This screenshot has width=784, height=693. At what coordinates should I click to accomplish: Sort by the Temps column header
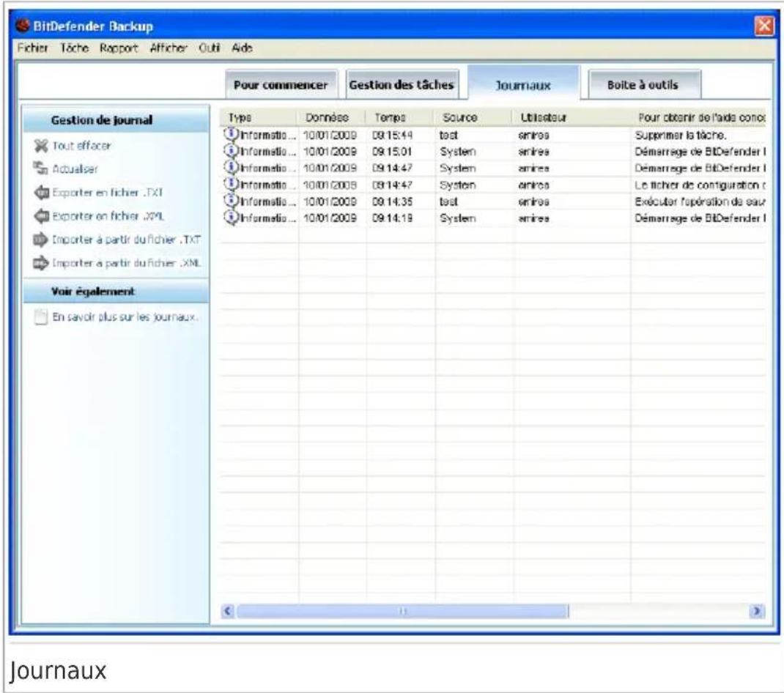(x=399, y=117)
